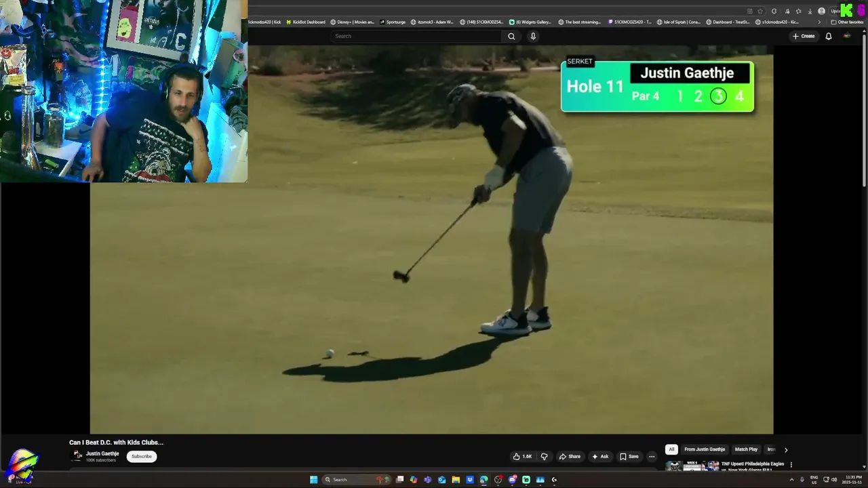This screenshot has height=488, width=868.
Task: Open Discord from taskbar
Action: tap(512, 479)
